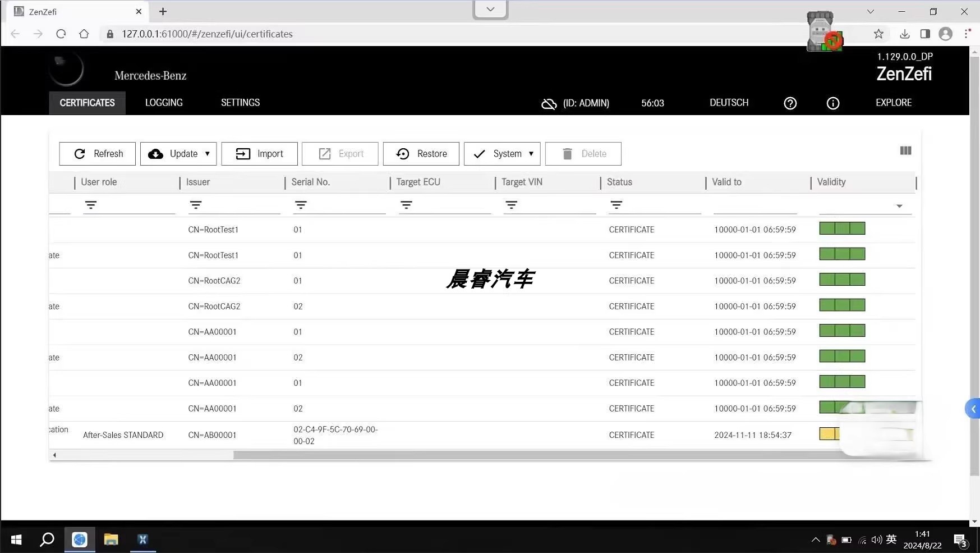980x553 pixels.
Task: Click the cloud offline status icon
Action: [548, 104]
